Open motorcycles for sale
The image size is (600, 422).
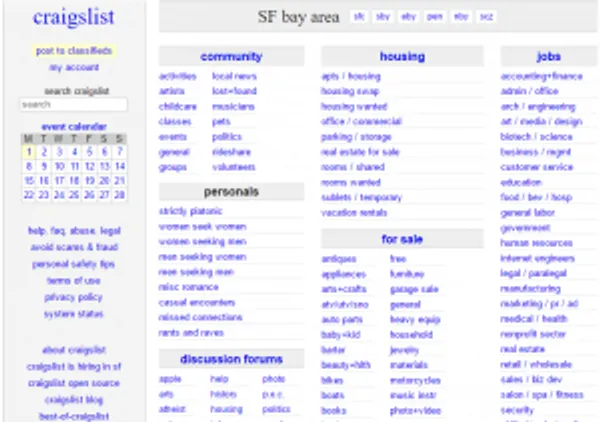click(x=415, y=380)
